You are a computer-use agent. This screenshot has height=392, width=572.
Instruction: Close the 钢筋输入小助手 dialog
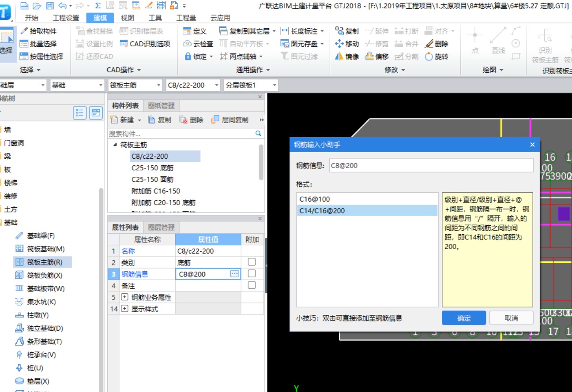coord(532,145)
